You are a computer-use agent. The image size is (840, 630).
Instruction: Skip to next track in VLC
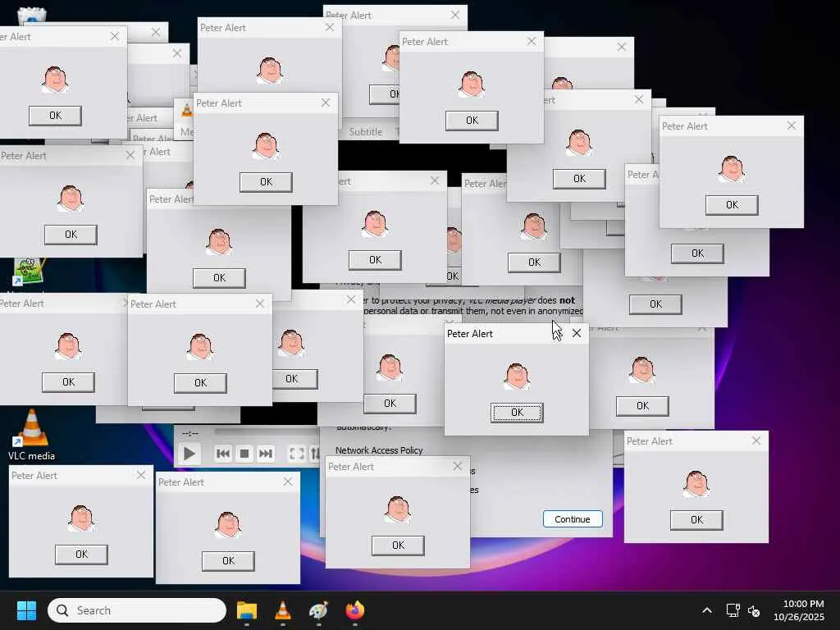coord(266,454)
